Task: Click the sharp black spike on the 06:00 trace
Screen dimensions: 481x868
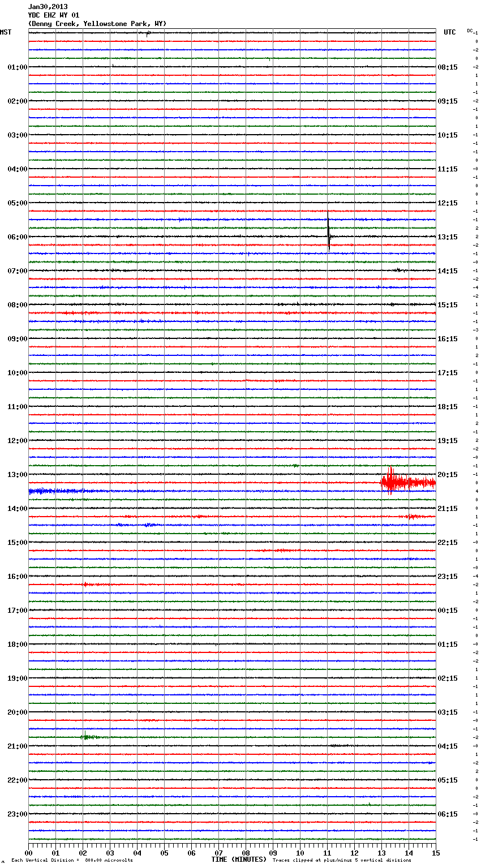Action: point(328,231)
